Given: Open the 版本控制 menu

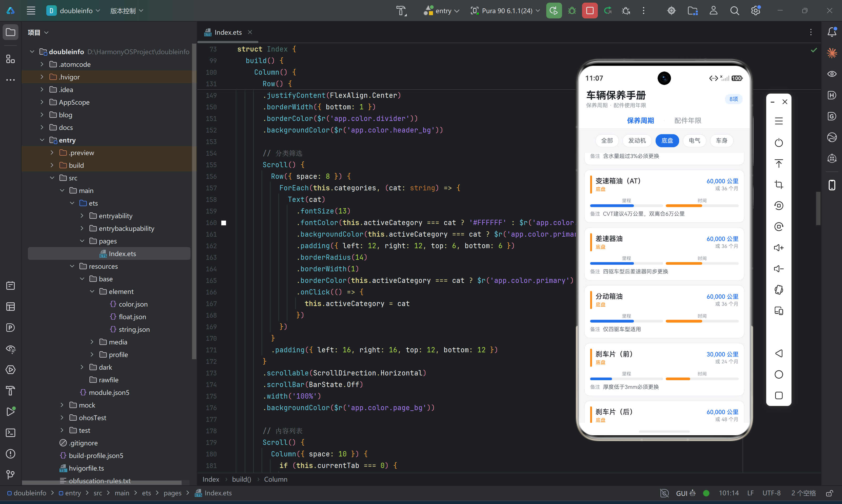Looking at the screenshot, I should [x=126, y=11].
